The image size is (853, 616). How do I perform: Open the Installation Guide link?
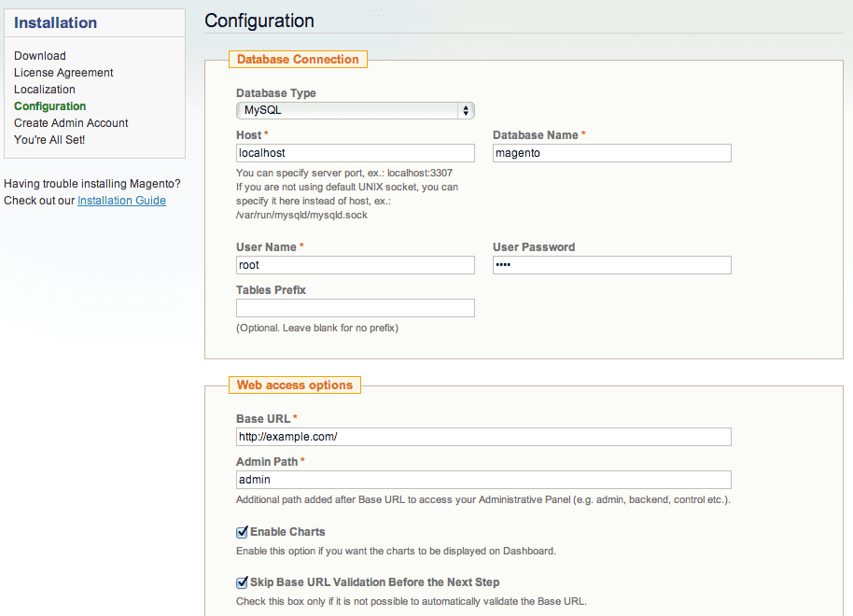point(121,201)
